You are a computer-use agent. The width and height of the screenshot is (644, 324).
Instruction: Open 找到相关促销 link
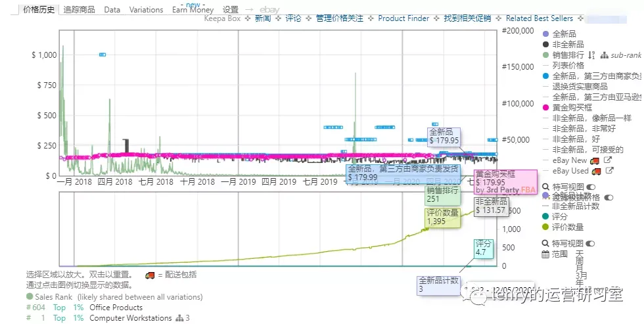click(x=467, y=18)
